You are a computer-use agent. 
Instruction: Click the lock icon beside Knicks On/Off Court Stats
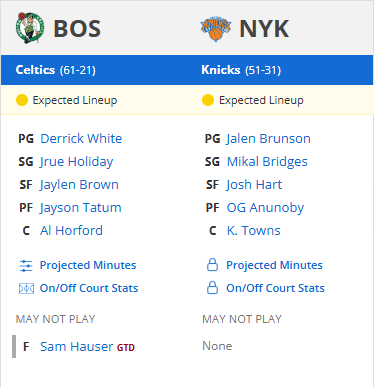point(212,288)
